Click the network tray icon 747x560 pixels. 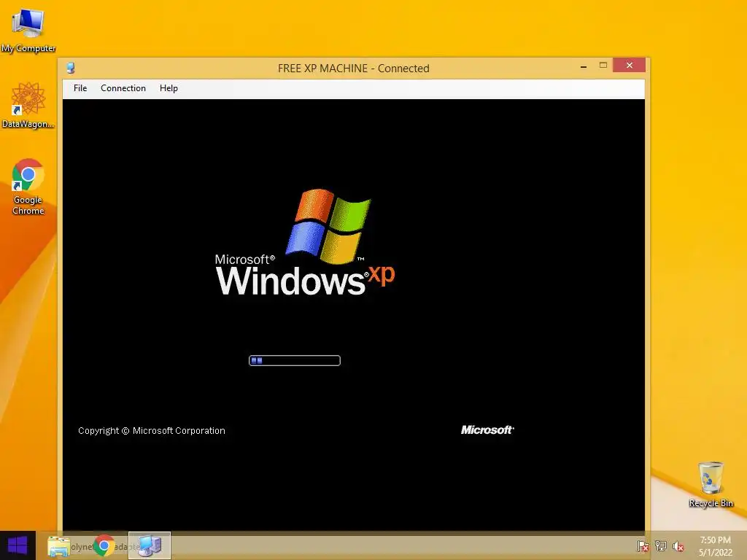point(661,546)
